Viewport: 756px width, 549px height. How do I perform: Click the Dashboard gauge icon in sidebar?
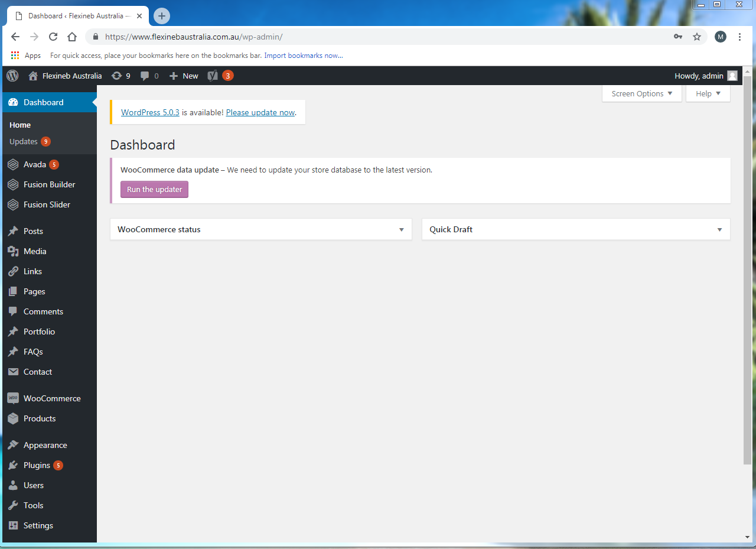(13, 102)
